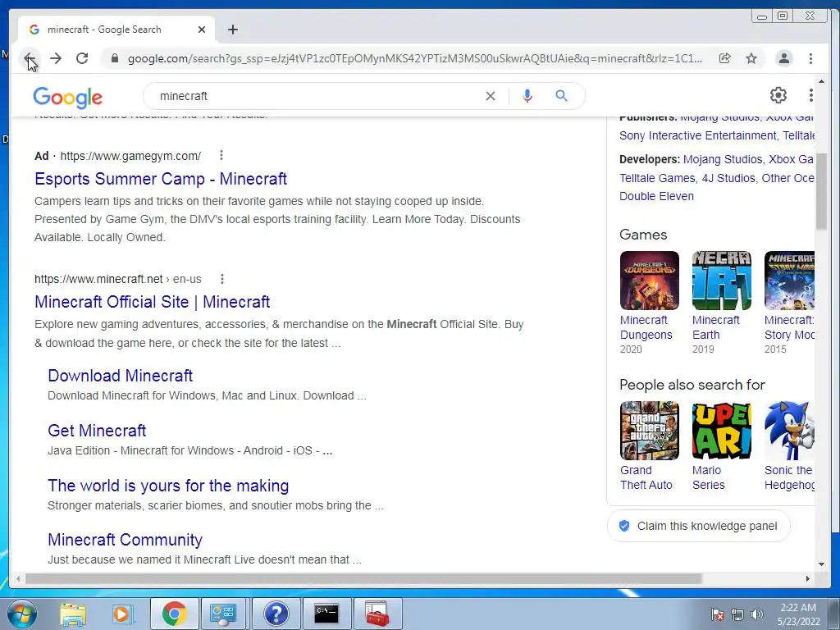Open the Windows Start menu

(21, 614)
